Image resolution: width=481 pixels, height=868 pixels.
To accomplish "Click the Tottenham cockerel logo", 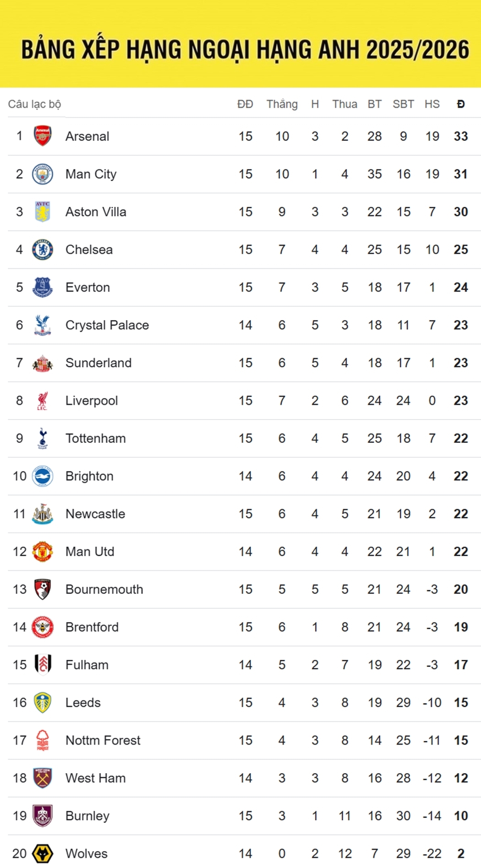I will (x=43, y=438).
